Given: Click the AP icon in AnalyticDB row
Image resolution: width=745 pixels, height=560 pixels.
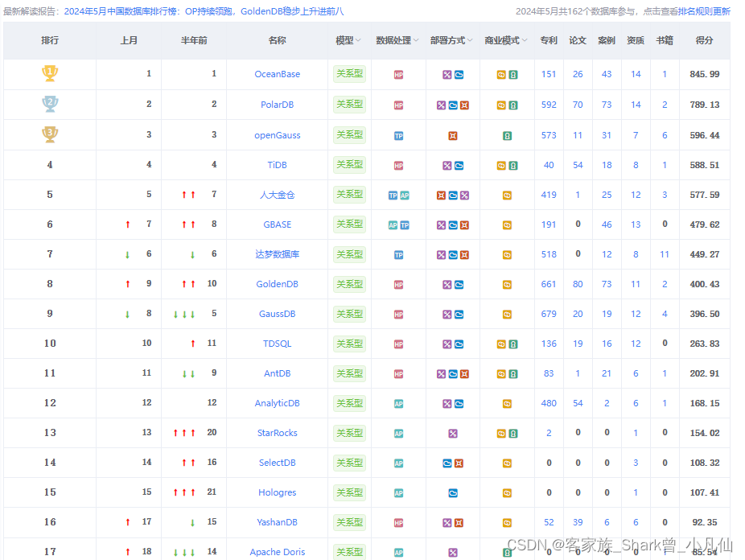Looking at the screenshot, I should coord(398,404).
